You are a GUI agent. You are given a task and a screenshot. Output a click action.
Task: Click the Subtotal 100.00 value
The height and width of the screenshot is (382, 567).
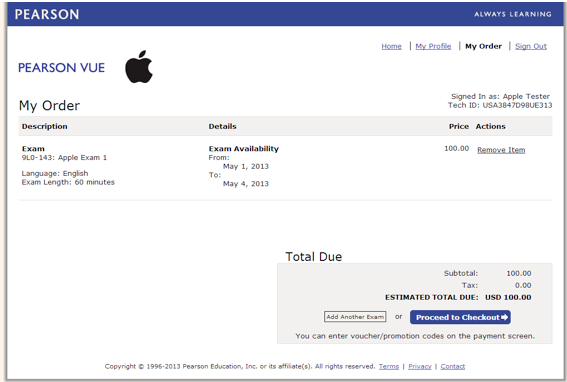click(x=519, y=273)
